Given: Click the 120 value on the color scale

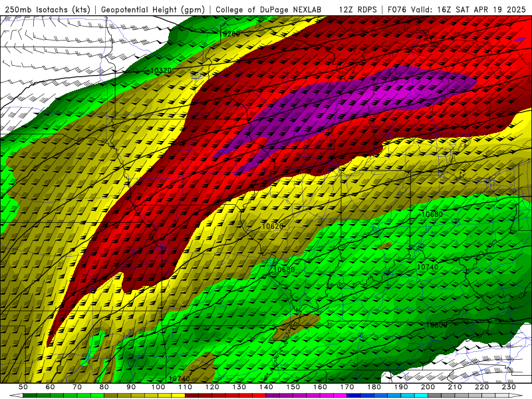Looking at the screenshot, I should tap(212, 387).
